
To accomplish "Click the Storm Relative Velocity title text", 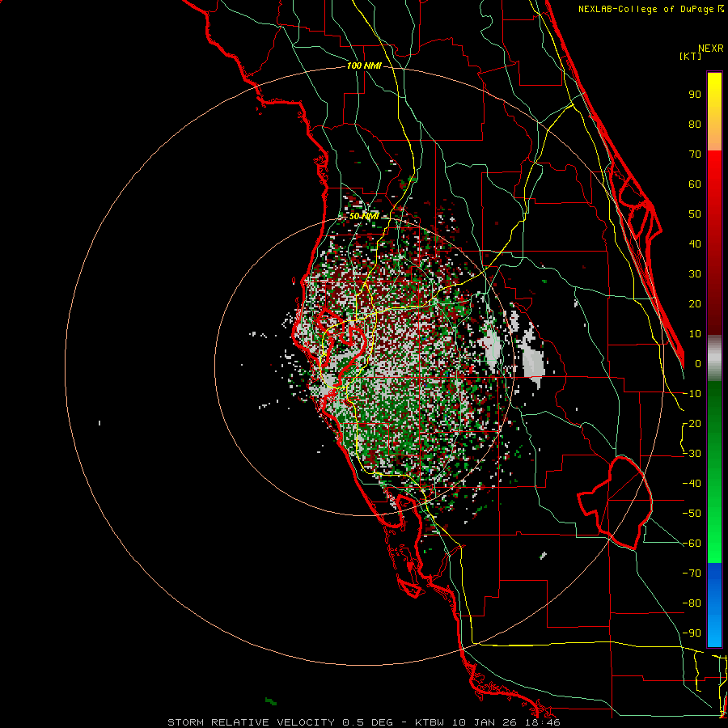I will (x=364, y=722).
